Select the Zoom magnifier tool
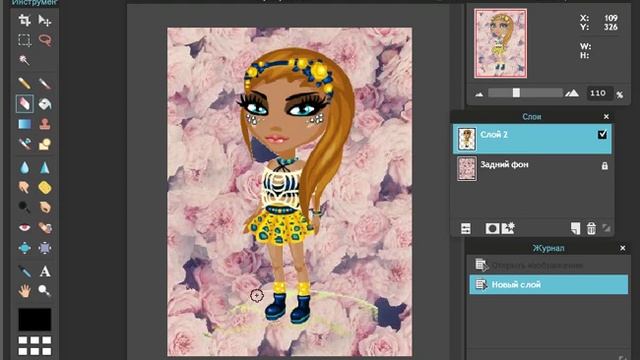 click(x=45, y=291)
